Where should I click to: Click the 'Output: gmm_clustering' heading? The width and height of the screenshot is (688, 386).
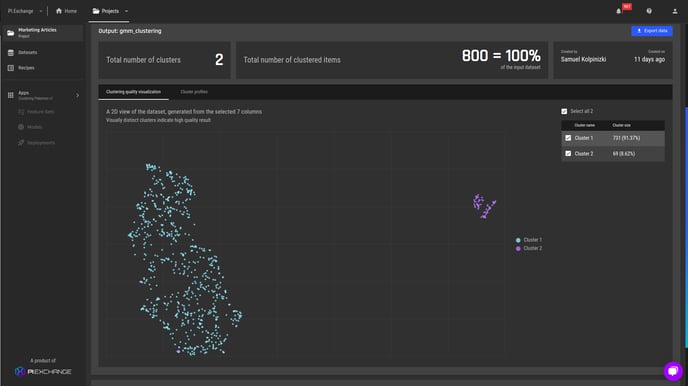130,31
